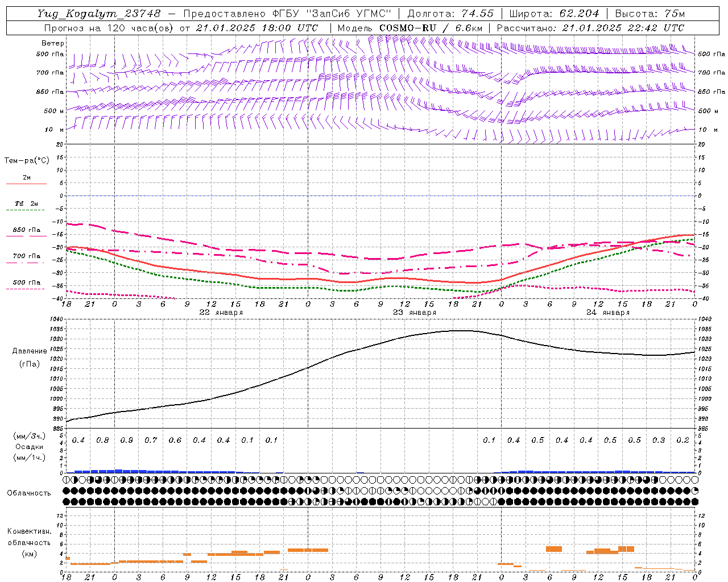Viewport: 728px width, 582px height.
Task: Click the precipitation value 0.3
Action: tap(659, 440)
